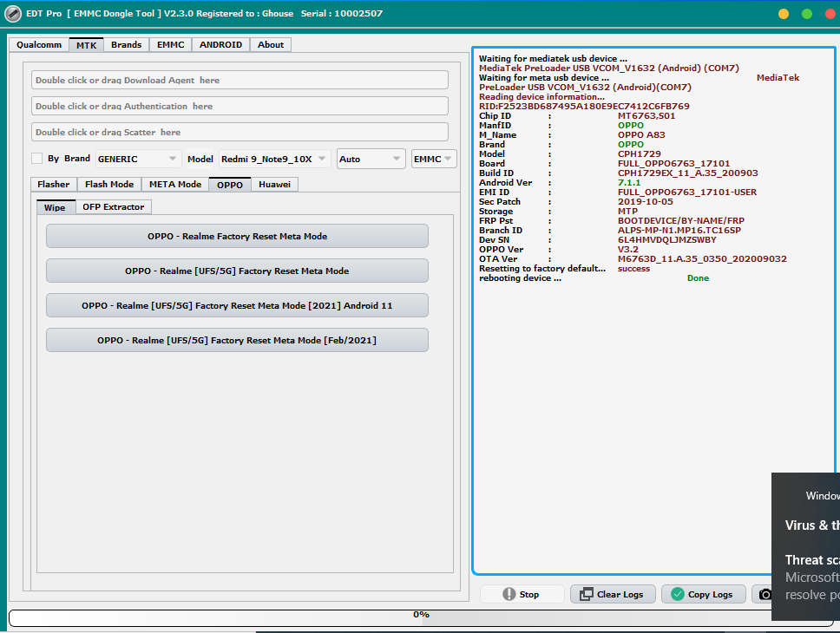Click the CPH1729 model value
The width and height of the screenshot is (840, 633).
(639, 153)
